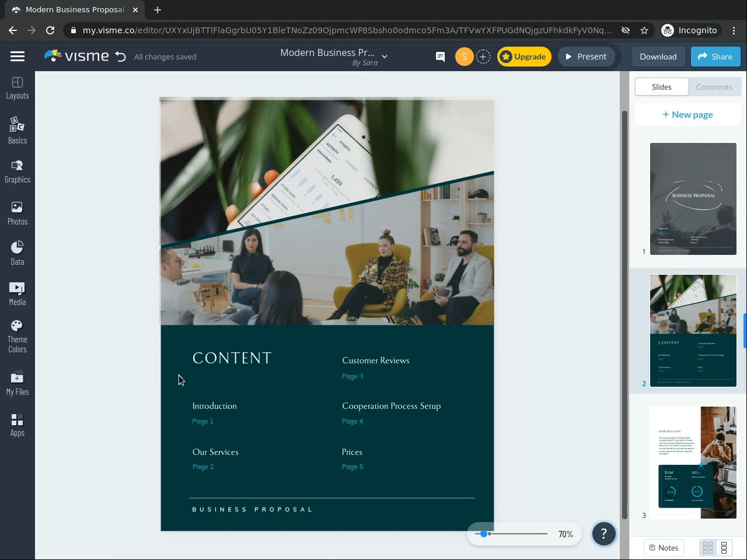Open the Media panel
Viewport: 747px width, 560px height.
[x=18, y=293]
